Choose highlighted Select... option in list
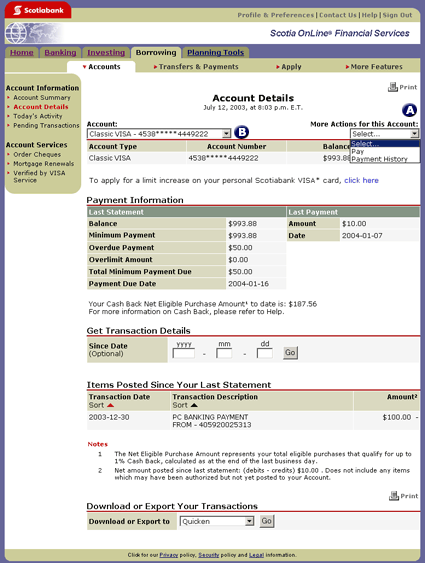Screen dimensions: 425x563 click(384, 144)
